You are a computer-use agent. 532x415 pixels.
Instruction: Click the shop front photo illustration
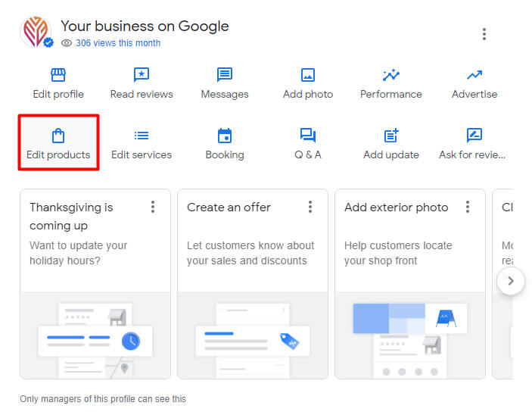click(x=410, y=340)
